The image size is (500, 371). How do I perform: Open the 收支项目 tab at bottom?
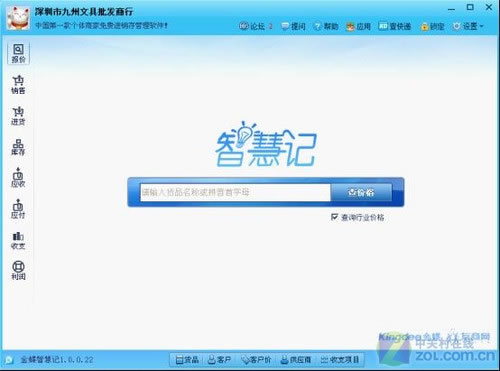[340, 360]
